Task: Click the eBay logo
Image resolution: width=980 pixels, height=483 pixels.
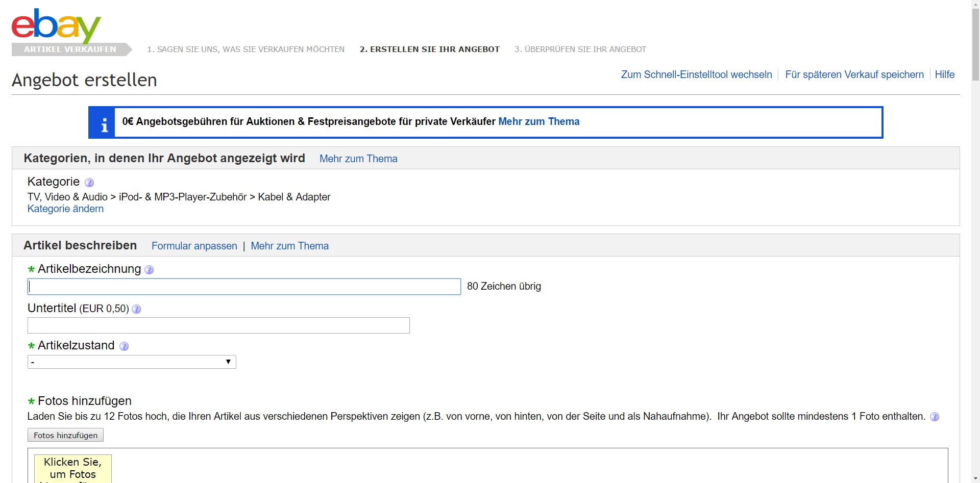Action: pyautogui.click(x=56, y=26)
